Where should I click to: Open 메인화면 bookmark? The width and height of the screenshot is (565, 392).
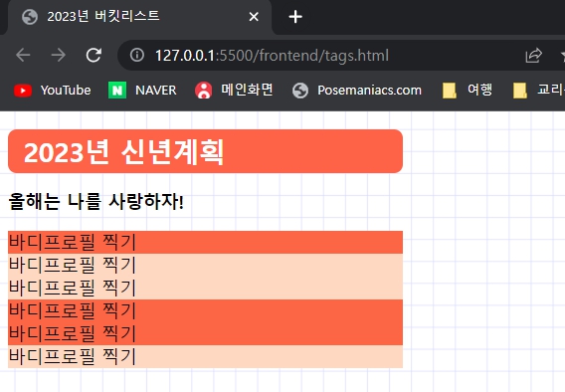pyautogui.click(x=234, y=91)
